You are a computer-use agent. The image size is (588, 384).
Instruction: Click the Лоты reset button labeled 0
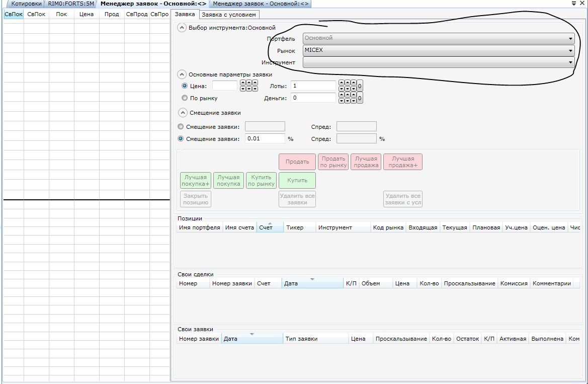[x=360, y=86]
